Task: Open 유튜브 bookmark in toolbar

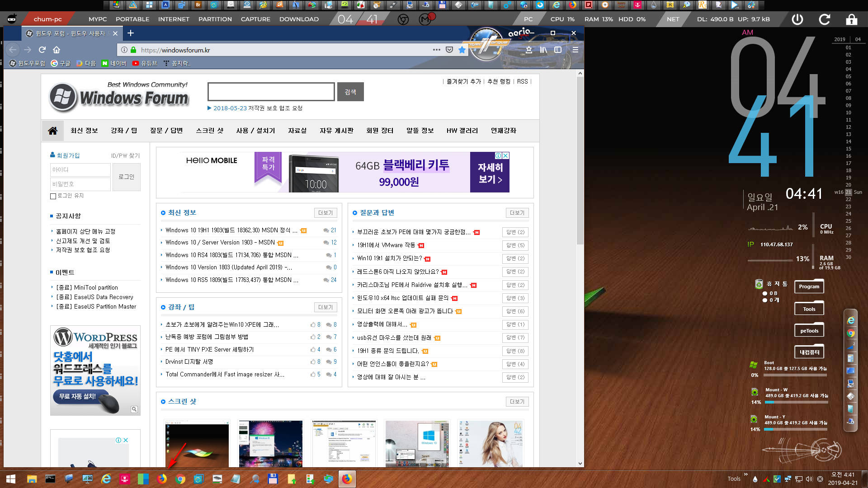Action: pyautogui.click(x=145, y=63)
